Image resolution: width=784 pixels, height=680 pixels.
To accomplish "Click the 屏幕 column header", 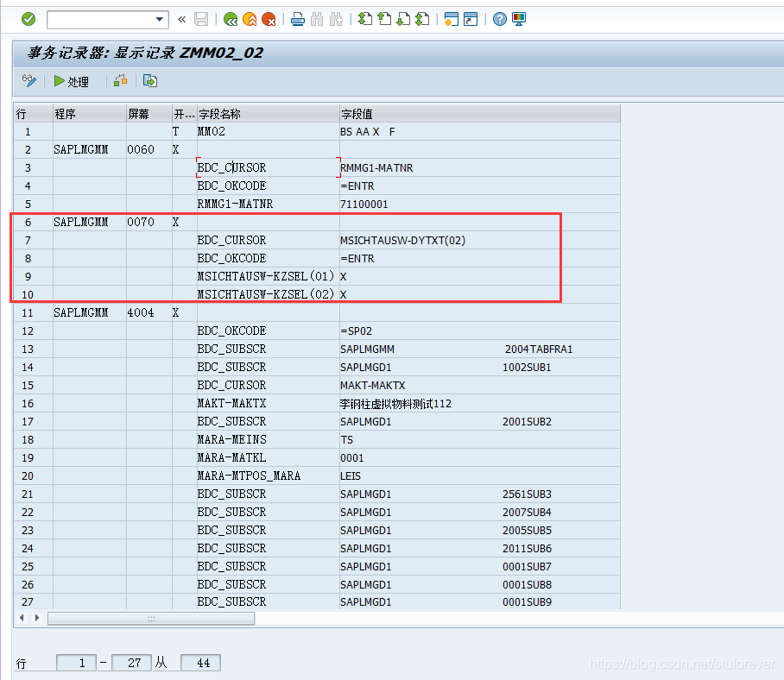I will point(149,114).
